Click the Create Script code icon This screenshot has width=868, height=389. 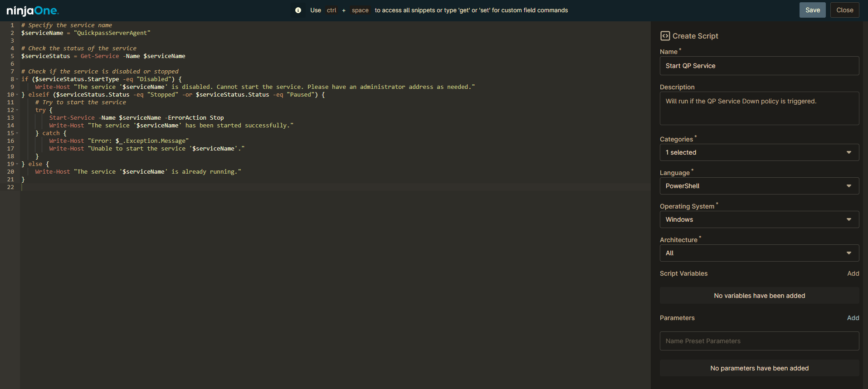tap(665, 36)
